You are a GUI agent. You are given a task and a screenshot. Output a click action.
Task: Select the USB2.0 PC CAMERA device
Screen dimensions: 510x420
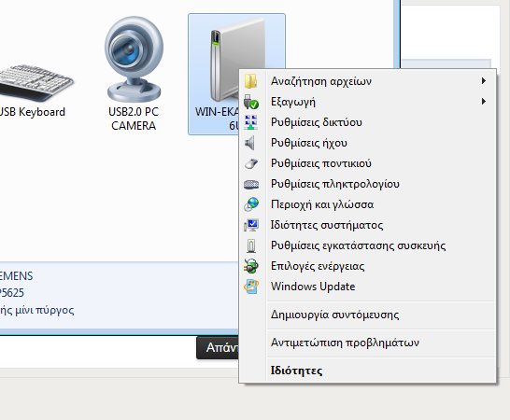tap(134, 74)
